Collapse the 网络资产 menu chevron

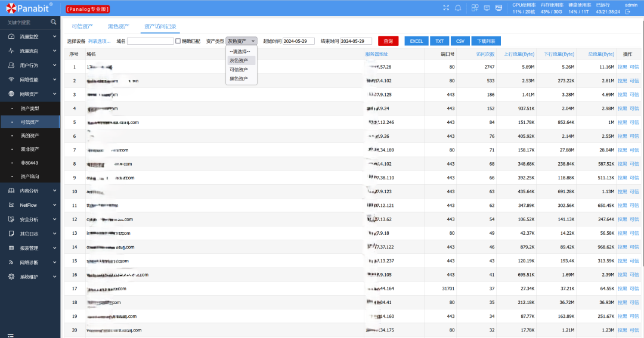55,94
